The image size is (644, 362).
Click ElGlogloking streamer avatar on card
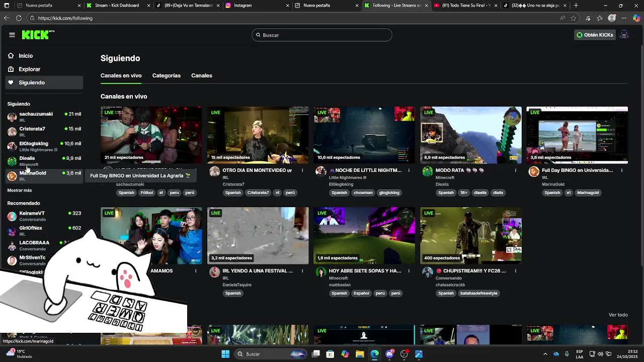pos(321,171)
